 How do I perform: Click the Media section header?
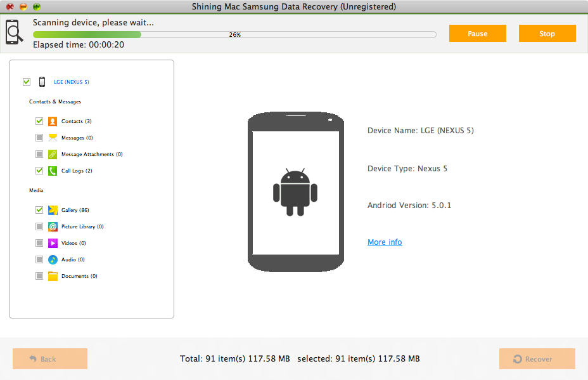[x=36, y=190]
